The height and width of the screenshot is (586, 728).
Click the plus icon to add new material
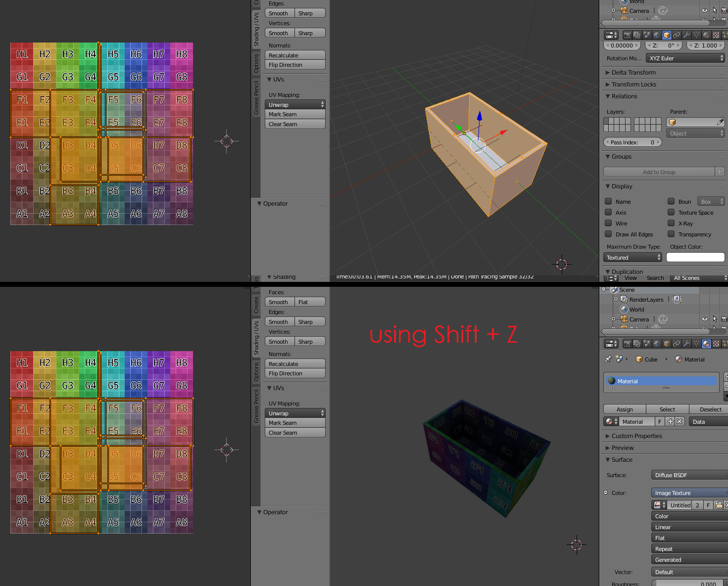(x=671, y=421)
